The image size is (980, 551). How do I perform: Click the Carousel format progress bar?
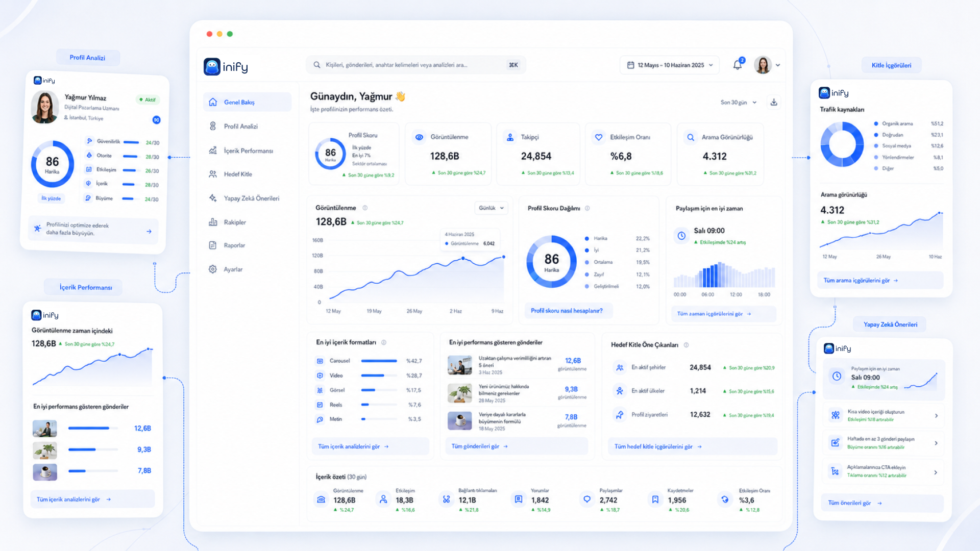point(379,361)
